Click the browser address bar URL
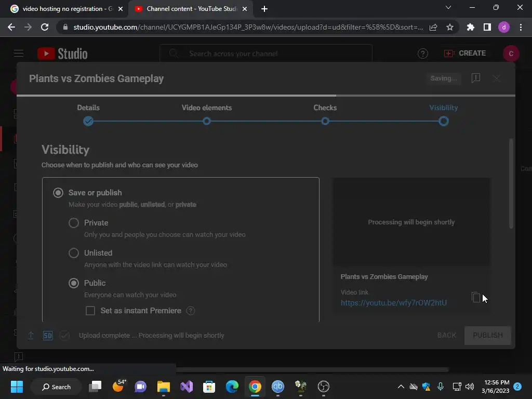 click(x=248, y=27)
